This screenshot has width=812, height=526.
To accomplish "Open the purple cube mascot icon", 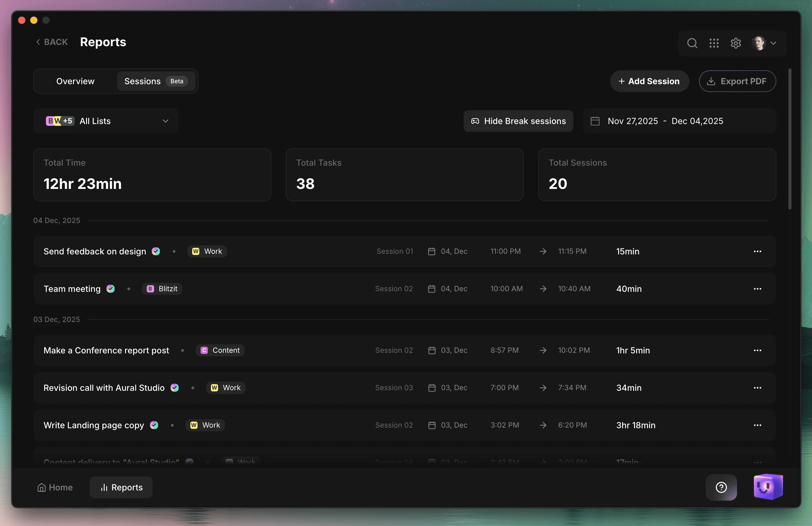I will click(x=768, y=486).
